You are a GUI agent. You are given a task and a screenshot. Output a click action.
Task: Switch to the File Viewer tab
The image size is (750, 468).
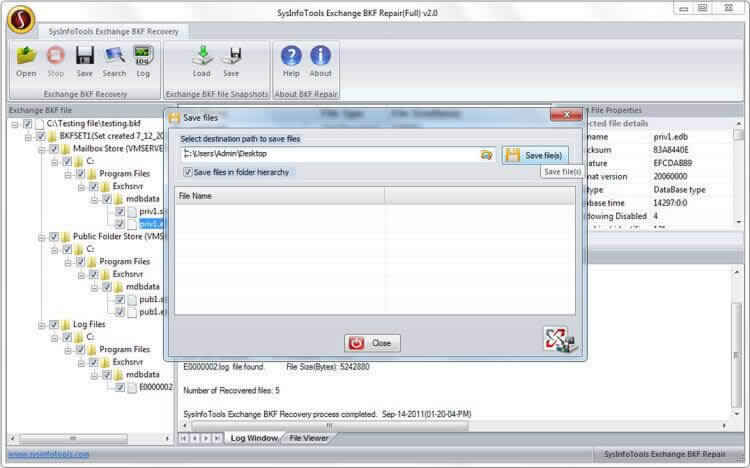[309, 438]
